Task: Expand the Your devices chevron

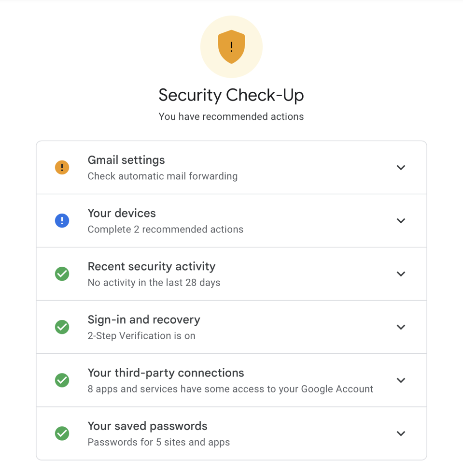Action: (401, 221)
